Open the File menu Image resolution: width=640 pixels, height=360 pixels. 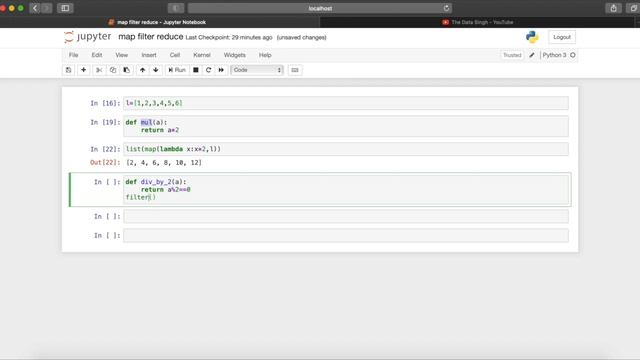pyautogui.click(x=73, y=55)
